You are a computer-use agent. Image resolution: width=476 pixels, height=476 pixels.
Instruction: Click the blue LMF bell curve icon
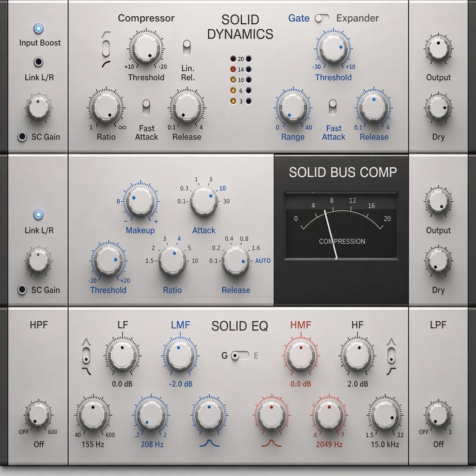point(209,443)
